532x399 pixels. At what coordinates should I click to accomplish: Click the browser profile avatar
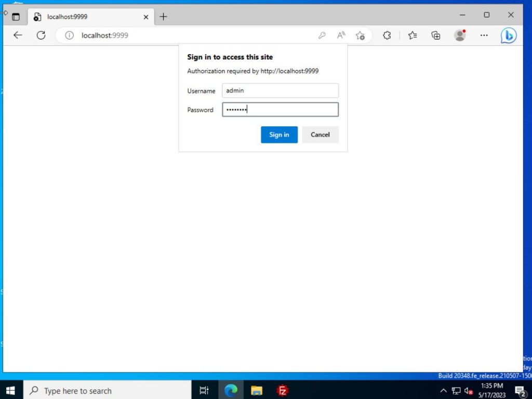click(460, 35)
